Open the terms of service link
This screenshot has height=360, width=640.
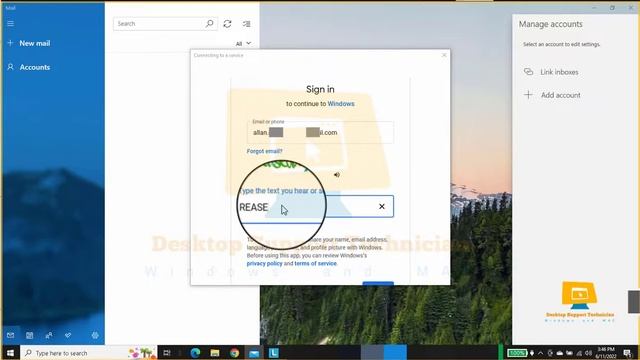pos(316,263)
